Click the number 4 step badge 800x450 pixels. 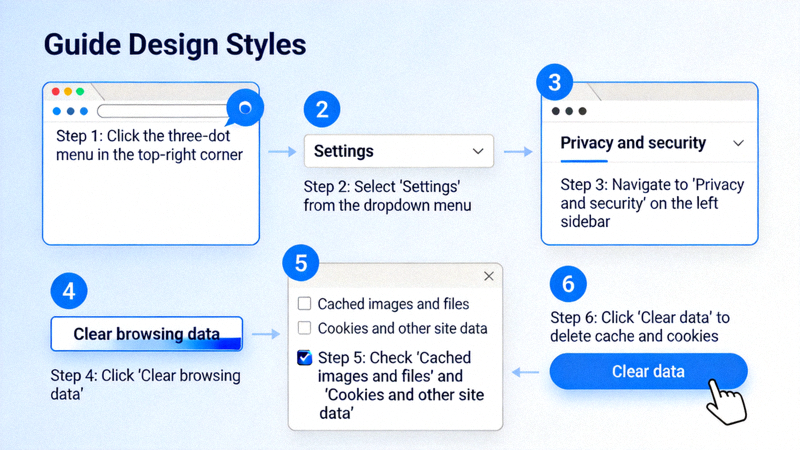pos(68,292)
